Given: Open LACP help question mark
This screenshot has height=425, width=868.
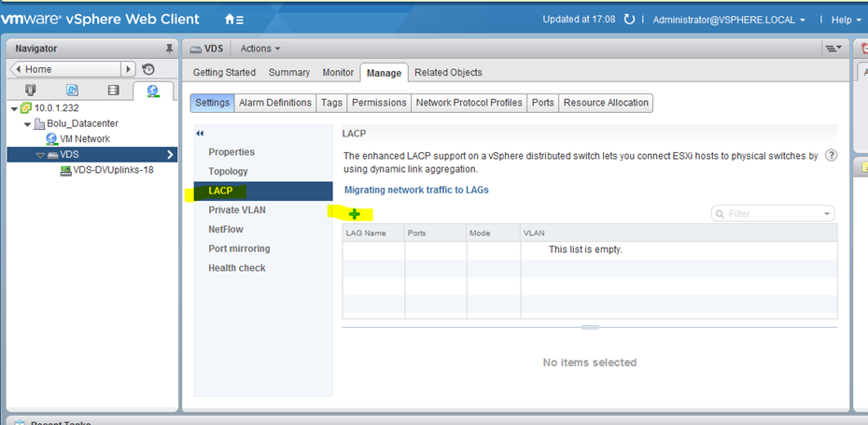Looking at the screenshot, I should point(831,155).
